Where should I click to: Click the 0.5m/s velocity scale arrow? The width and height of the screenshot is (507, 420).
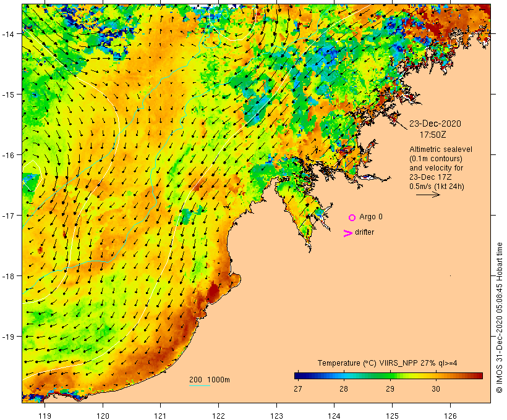tap(428, 195)
